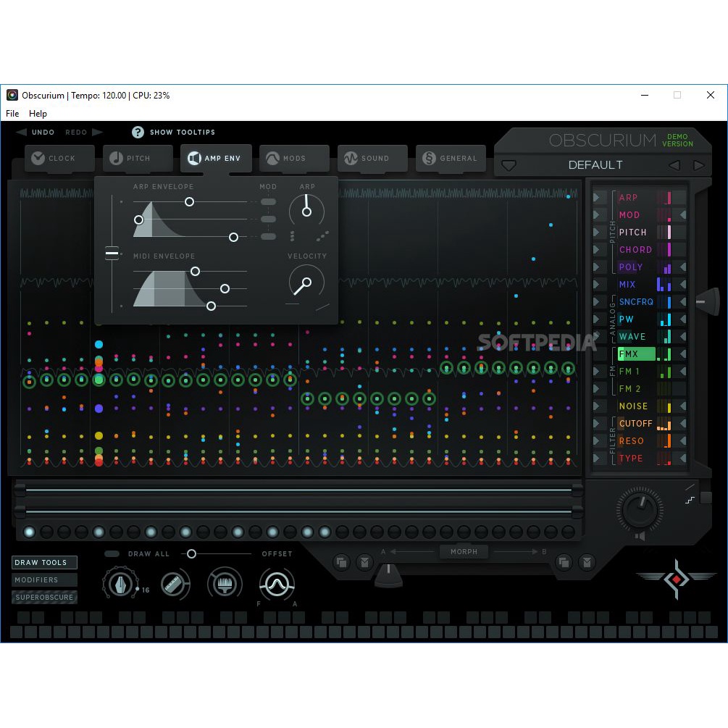Select the FMX parameter row
728x728 pixels.
click(x=636, y=354)
